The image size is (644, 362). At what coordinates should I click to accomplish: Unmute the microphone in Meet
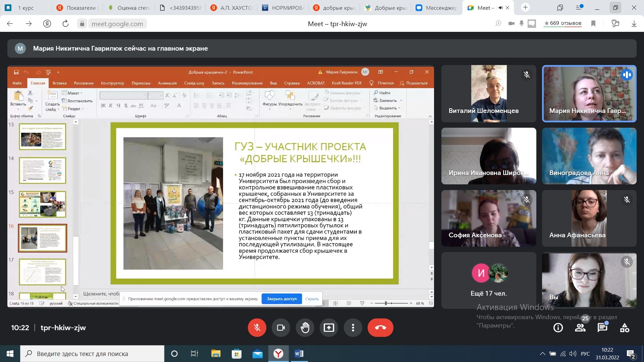(257, 327)
